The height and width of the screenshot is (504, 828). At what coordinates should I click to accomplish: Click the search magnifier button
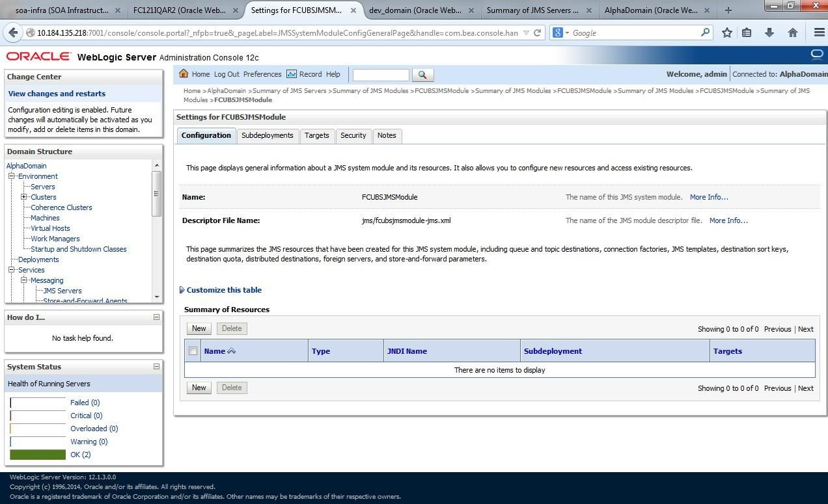(422, 75)
